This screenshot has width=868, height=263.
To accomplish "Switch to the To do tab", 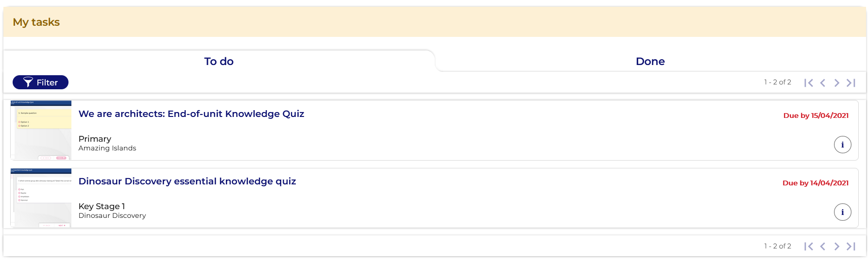I will 219,62.
